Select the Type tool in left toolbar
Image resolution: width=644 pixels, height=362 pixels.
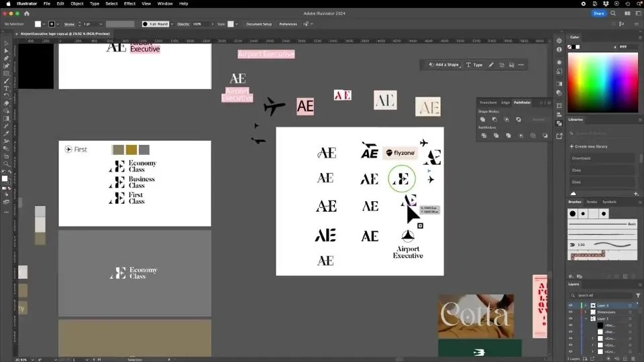click(x=6, y=88)
